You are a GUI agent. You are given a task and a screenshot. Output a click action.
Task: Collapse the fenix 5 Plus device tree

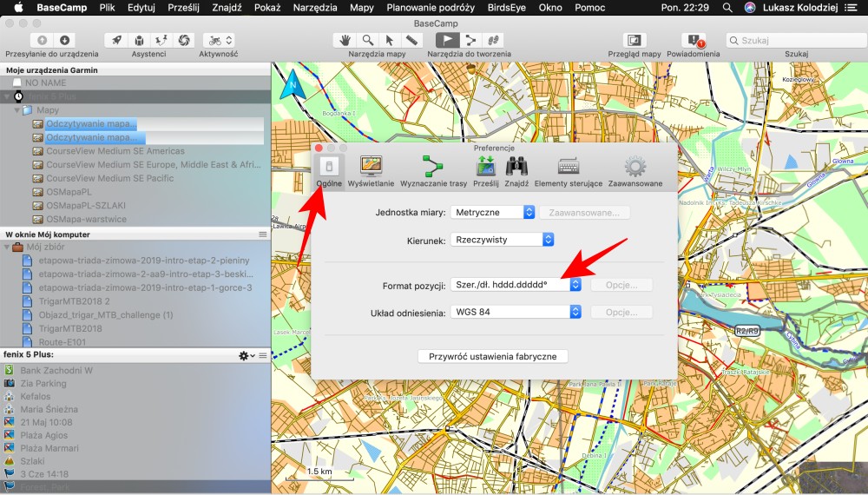pyautogui.click(x=7, y=96)
